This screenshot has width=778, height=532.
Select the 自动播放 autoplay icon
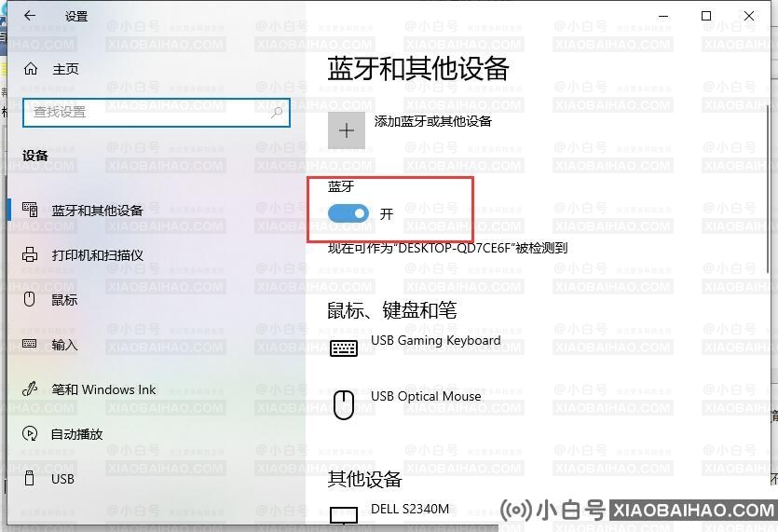click(30, 434)
